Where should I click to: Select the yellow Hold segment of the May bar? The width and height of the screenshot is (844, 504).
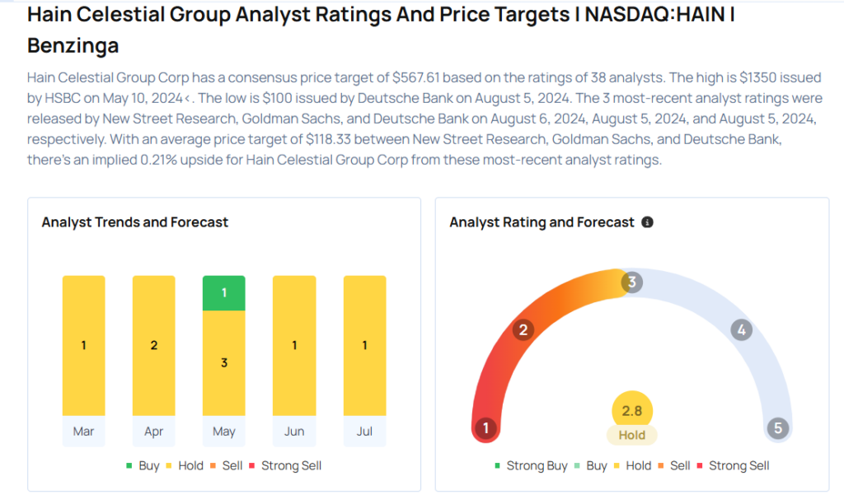point(224,362)
